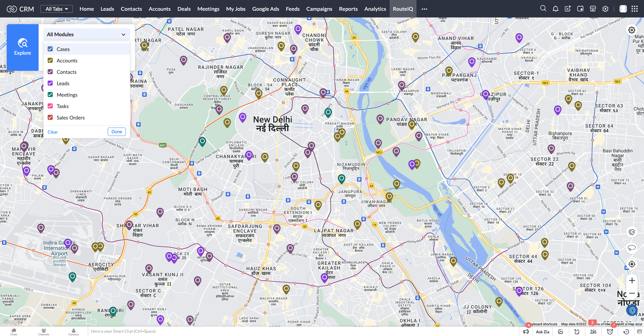Show more tabs via the ellipsis
This screenshot has height=336, width=644.
pos(424,9)
